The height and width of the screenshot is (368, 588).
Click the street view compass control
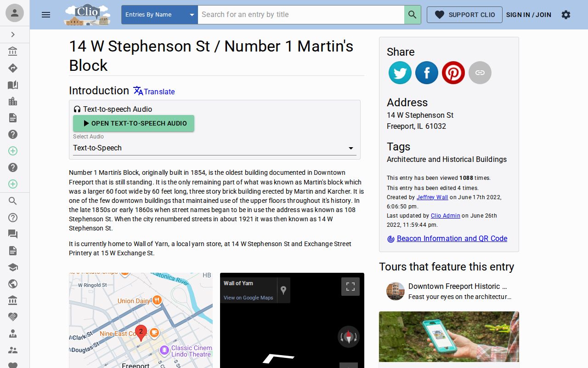[x=348, y=337]
